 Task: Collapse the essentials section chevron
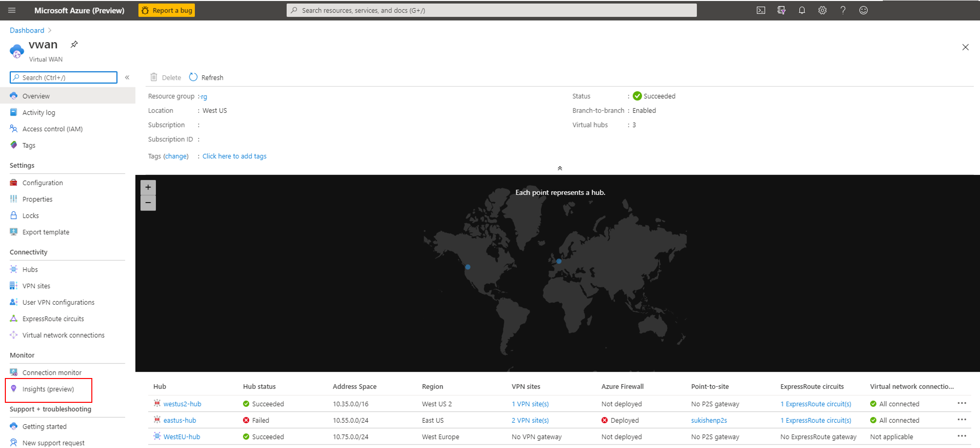(560, 168)
